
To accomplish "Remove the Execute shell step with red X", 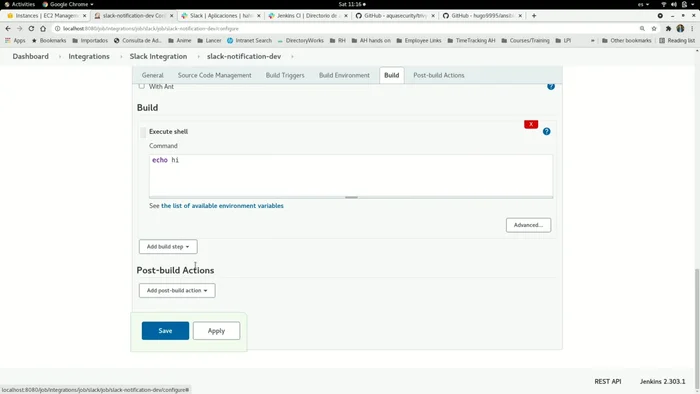I will [531, 124].
